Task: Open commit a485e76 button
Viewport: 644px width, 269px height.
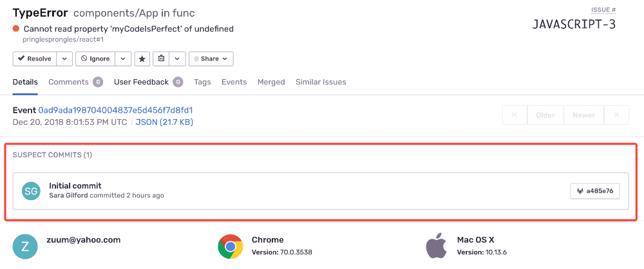Action: (x=594, y=190)
